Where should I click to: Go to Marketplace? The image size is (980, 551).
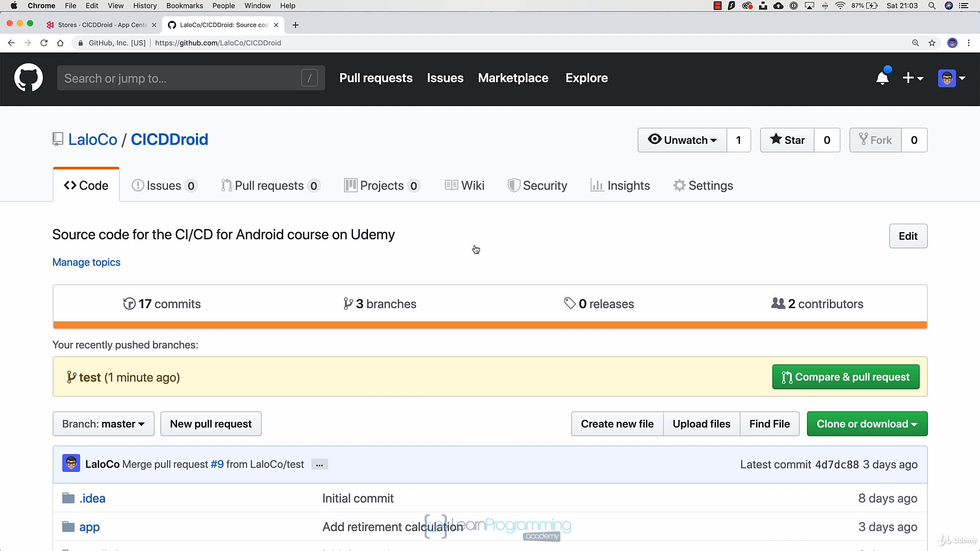513,78
